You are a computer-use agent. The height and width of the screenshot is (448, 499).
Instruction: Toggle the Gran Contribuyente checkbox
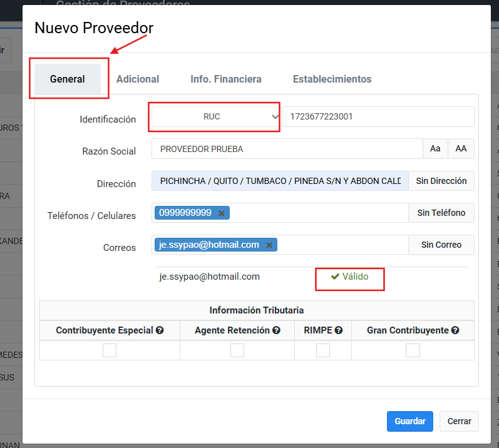click(x=413, y=350)
